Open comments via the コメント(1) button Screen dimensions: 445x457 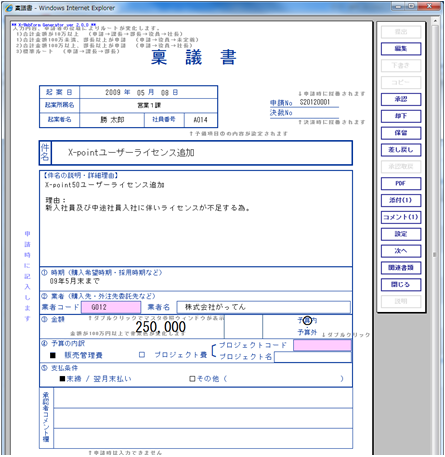tap(401, 217)
